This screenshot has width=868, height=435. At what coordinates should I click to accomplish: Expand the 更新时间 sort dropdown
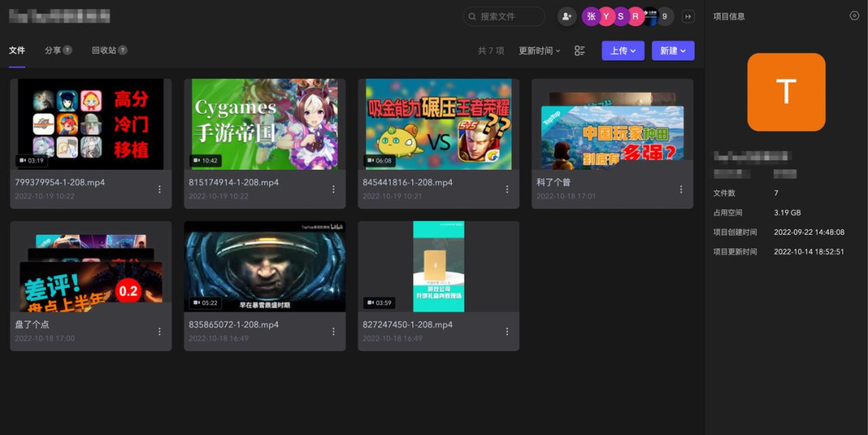click(x=539, y=51)
